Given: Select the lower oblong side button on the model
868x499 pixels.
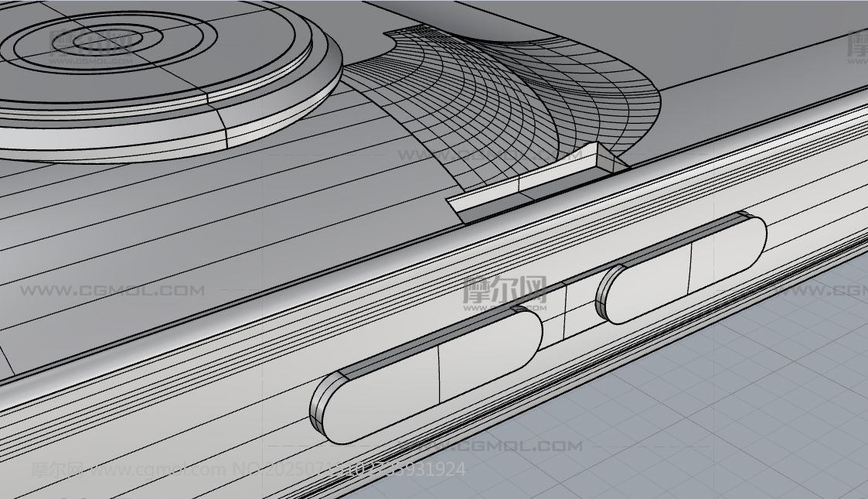Looking at the screenshot, I should (426, 375).
